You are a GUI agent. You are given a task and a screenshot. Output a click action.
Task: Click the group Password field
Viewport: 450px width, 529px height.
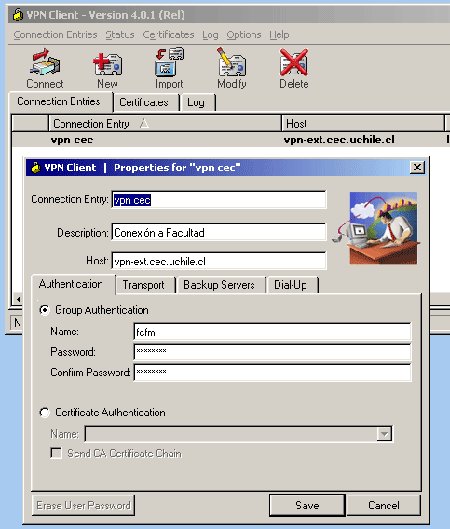pyautogui.click(x=273, y=352)
